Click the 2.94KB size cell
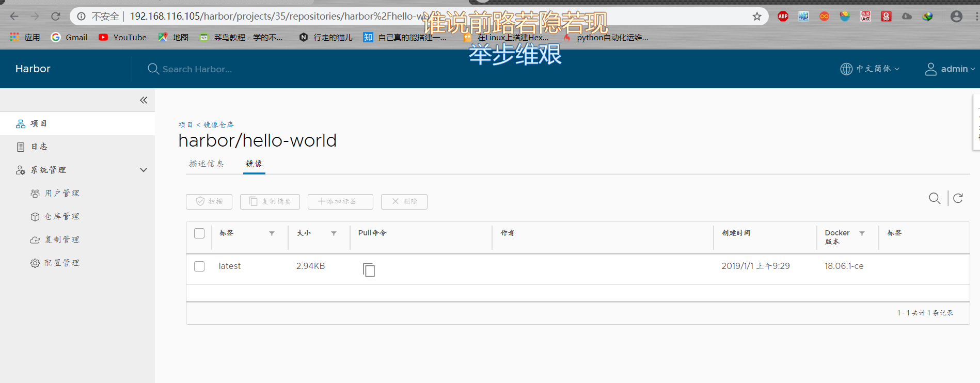 pyautogui.click(x=310, y=266)
